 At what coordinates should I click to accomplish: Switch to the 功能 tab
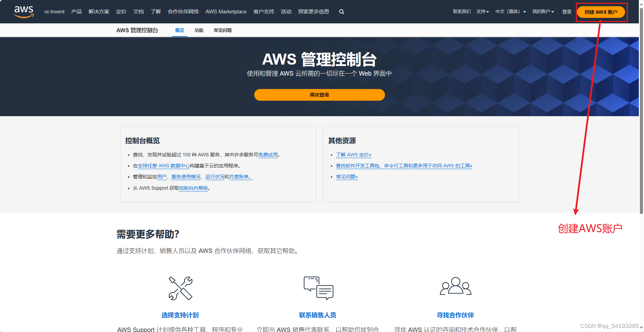point(199,30)
